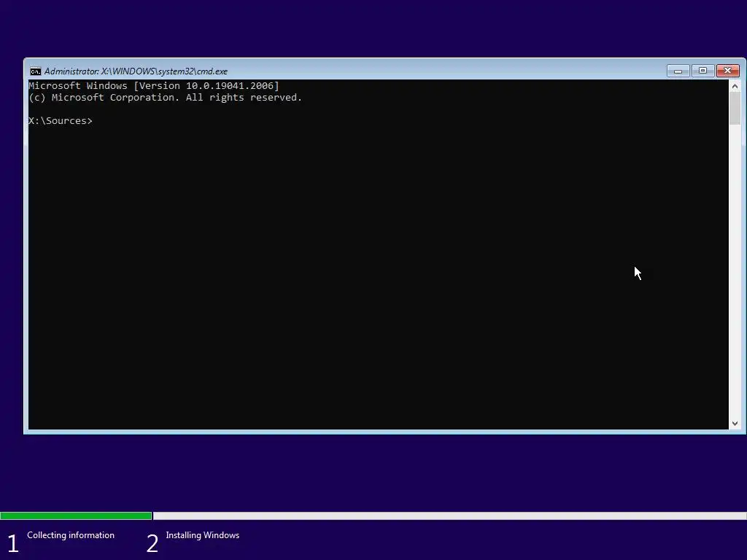Viewport: 747px width, 560px height.
Task: Click the green setup progress bar
Action: pyautogui.click(x=76, y=516)
